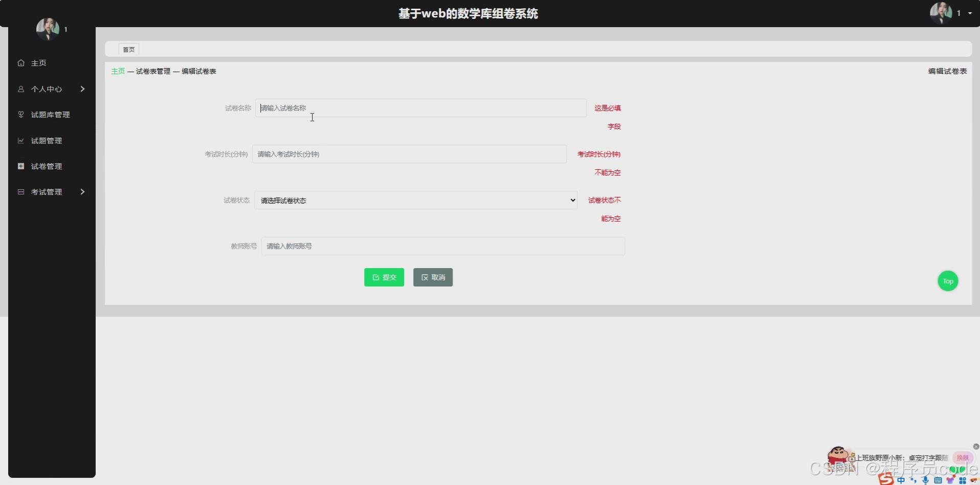Click the 取消 cancel button
Viewport: 980px width, 485px height.
coord(433,277)
